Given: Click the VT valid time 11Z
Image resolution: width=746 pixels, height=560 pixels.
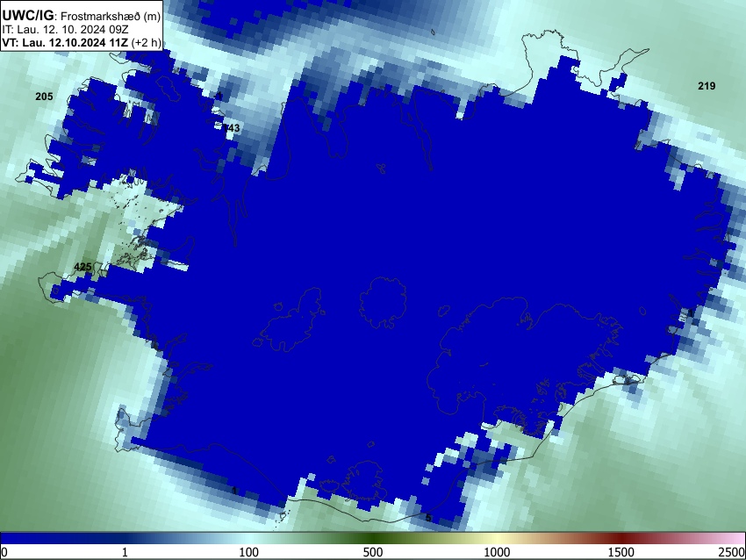Looking at the screenshot, I should coord(65,43).
